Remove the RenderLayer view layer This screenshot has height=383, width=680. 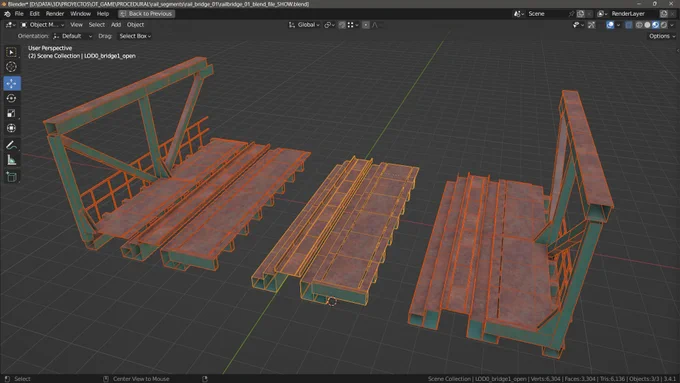672,14
